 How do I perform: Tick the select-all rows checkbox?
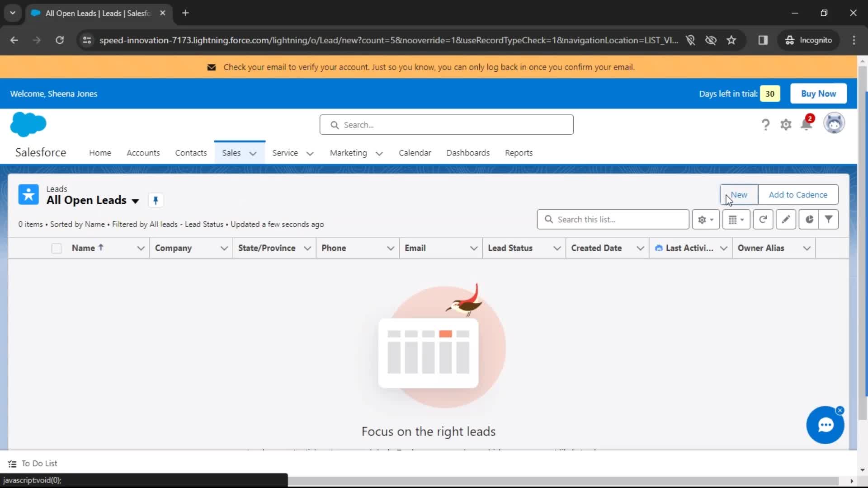[x=57, y=249]
